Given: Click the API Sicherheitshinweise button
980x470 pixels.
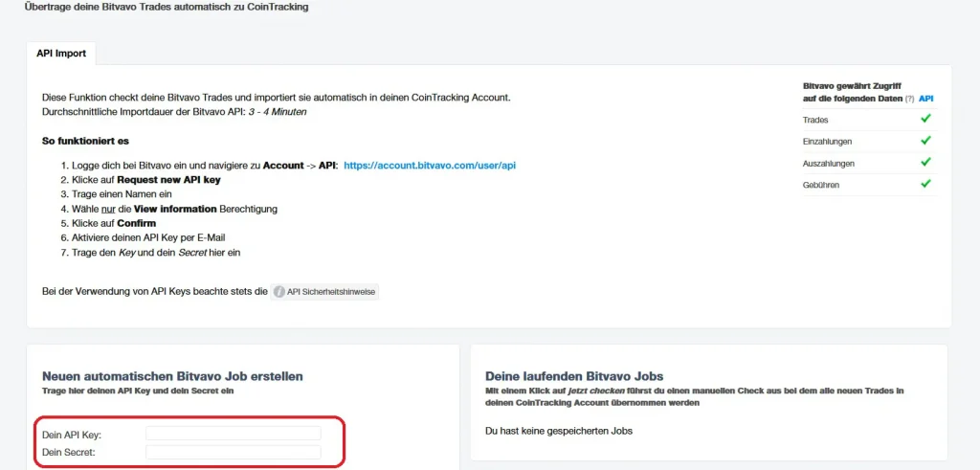Looking at the screenshot, I should pos(331,291).
